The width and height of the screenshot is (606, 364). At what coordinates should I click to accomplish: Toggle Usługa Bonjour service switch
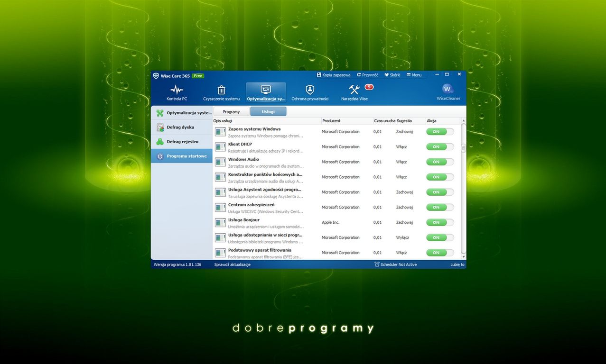pos(440,223)
